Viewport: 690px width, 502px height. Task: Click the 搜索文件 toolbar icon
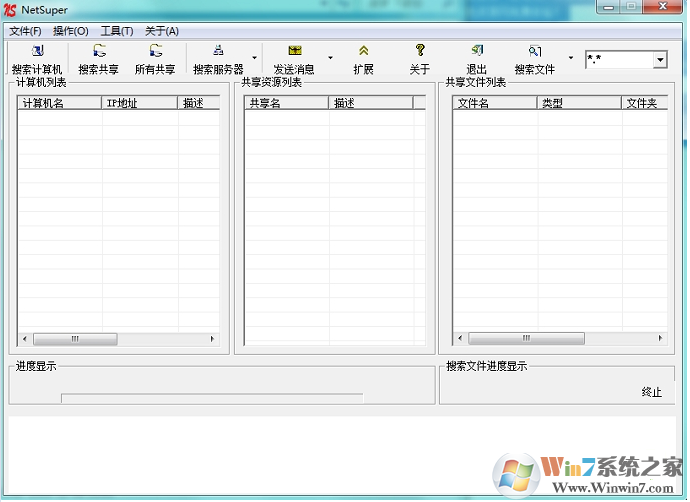pos(535,51)
